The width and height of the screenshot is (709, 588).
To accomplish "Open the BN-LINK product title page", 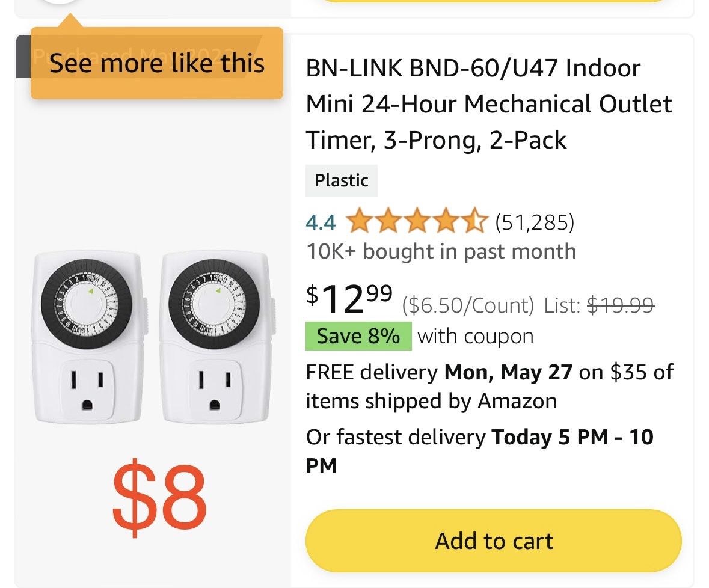I will pyautogui.click(x=488, y=104).
